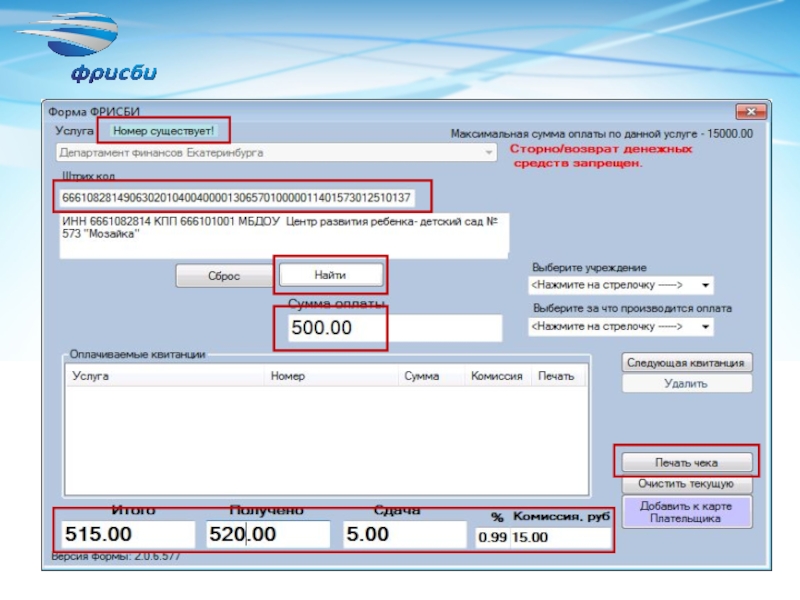The width and height of the screenshot is (800, 600).
Task: Click the Версия формы text
Action: coord(116,556)
